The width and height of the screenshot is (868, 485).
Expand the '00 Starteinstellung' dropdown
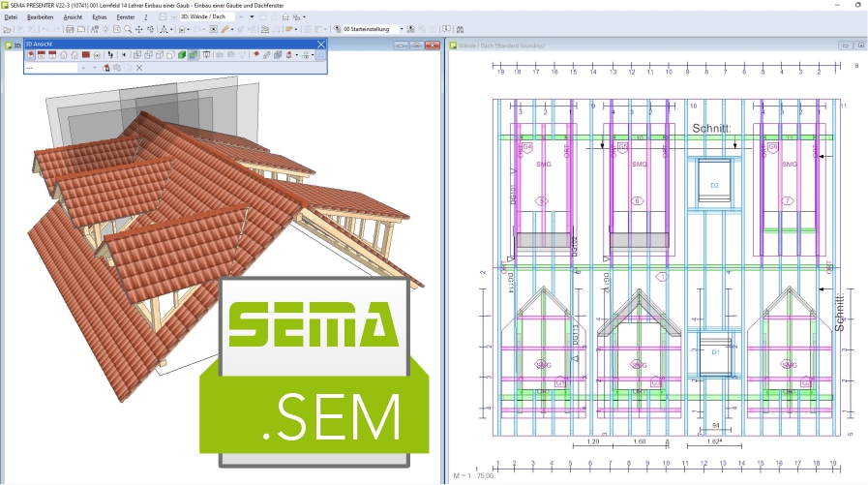tap(402, 30)
